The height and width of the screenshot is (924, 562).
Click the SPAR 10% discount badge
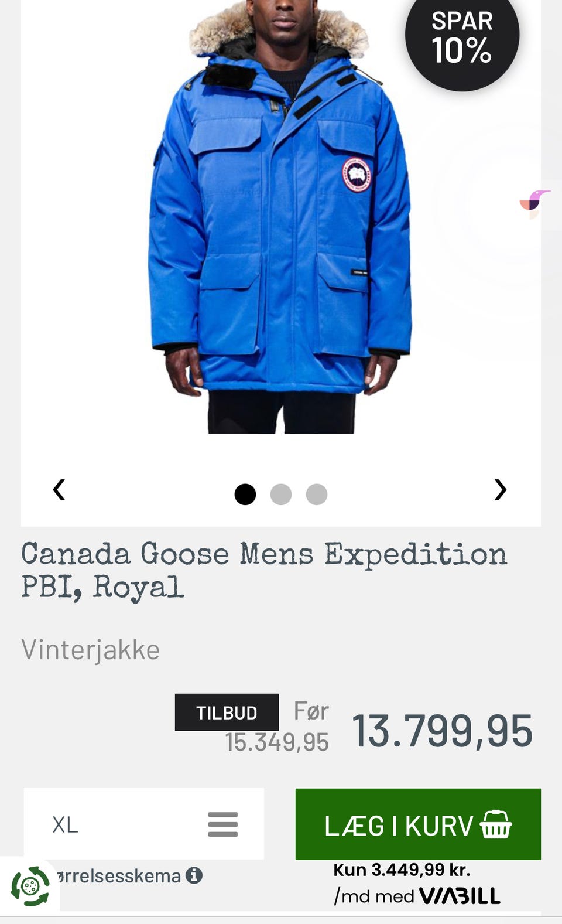tap(462, 38)
